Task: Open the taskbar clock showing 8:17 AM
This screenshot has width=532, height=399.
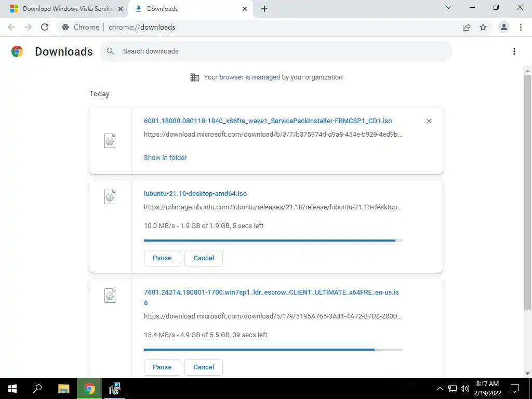Action: 487,389
